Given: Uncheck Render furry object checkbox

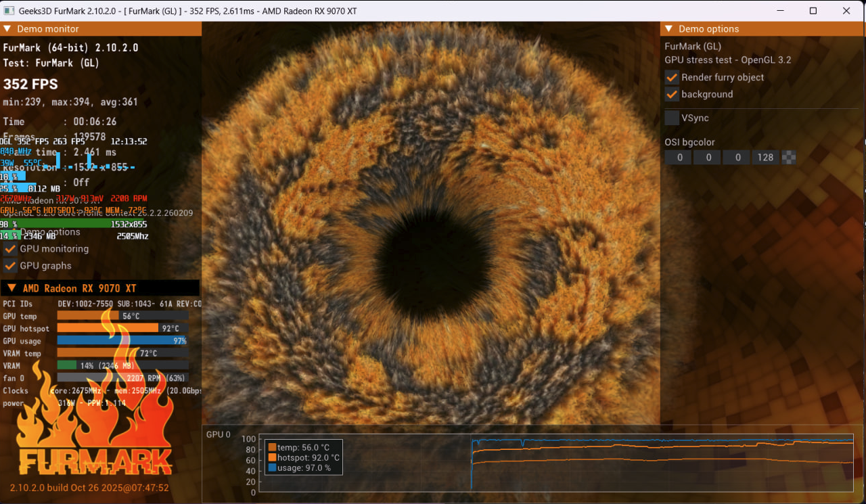Looking at the screenshot, I should [672, 77].
